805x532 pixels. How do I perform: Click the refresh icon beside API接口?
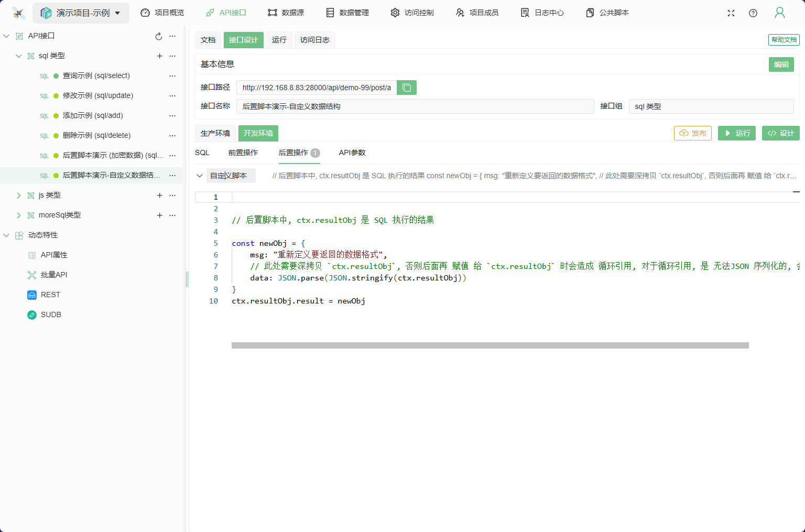[x=159, y=36]
